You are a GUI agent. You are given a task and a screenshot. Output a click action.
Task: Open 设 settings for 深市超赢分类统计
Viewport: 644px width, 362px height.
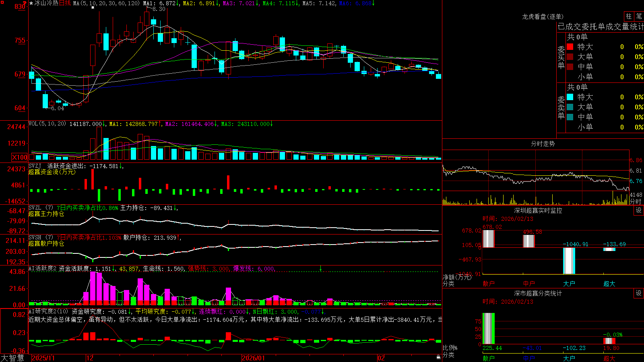[x=639, y=293]
